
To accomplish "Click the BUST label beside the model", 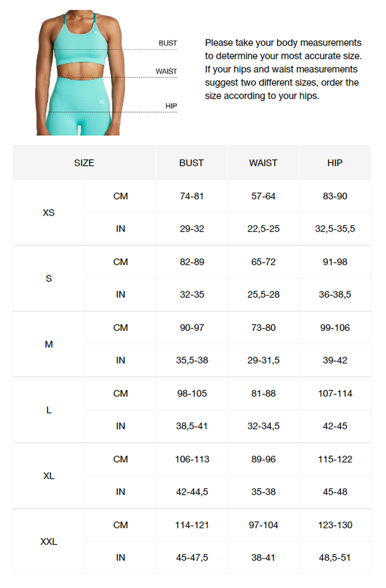I will (x=167, y=43).
